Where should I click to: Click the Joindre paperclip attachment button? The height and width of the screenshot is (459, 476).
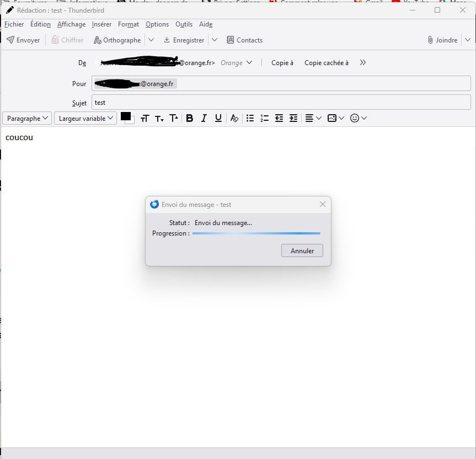442,40
